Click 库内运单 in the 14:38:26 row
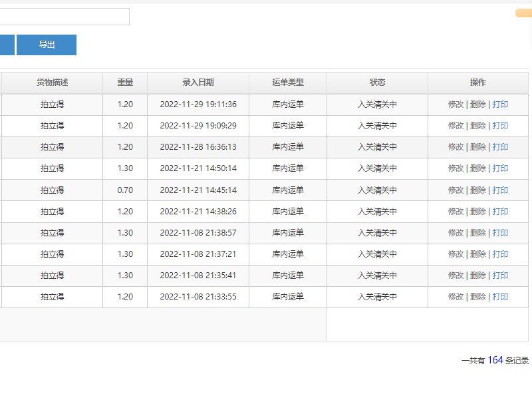Screen dimensions: 532x412 (288, 212)
